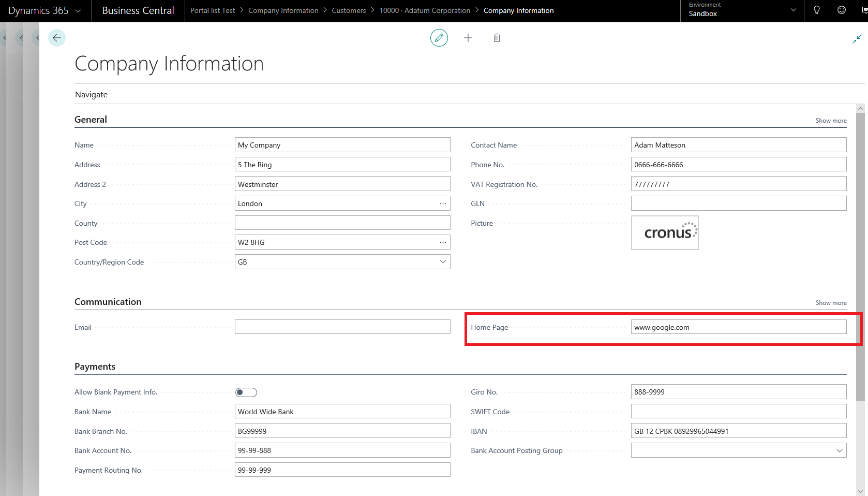Enable Allow Blank Payment Info.

tap(246, 392)
